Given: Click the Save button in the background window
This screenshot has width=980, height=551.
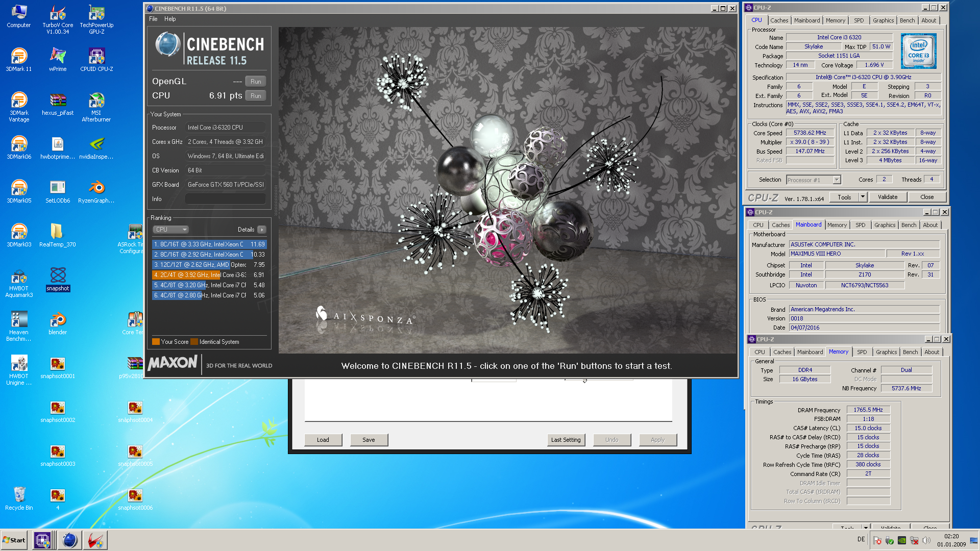Looking at the screenshot, I should [x=369, y=440].
